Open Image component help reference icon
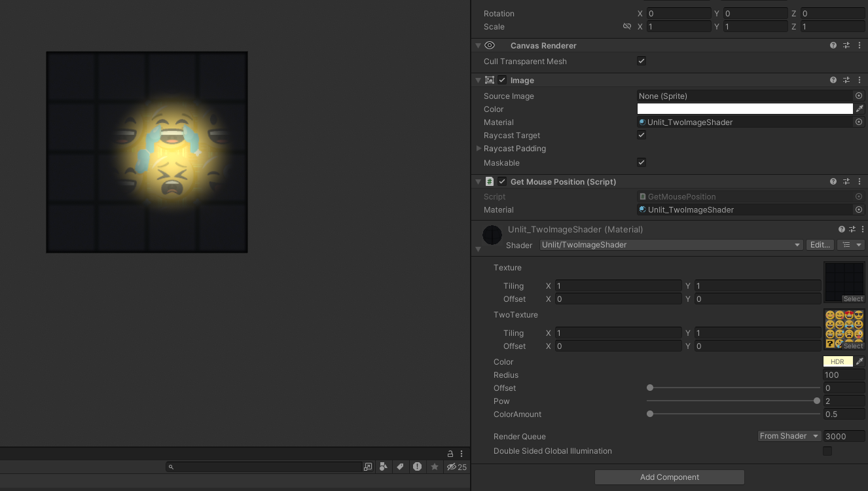 [833, 80]
